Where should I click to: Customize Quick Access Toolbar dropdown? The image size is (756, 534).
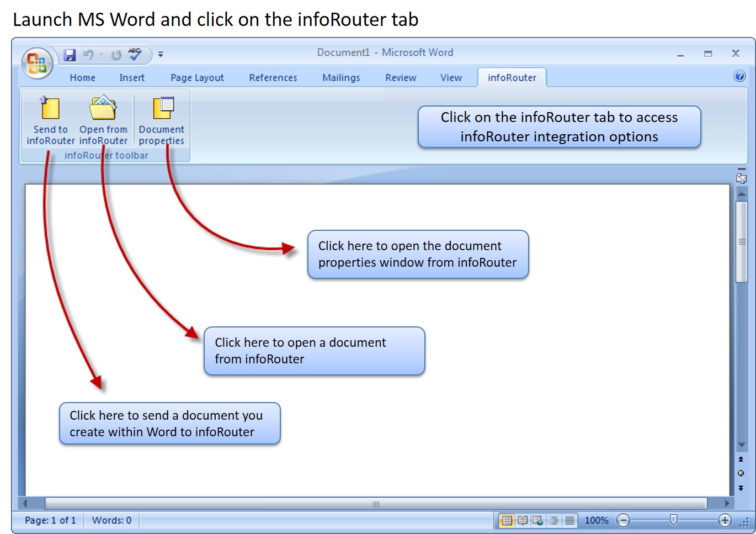click(x=161, y=54)
